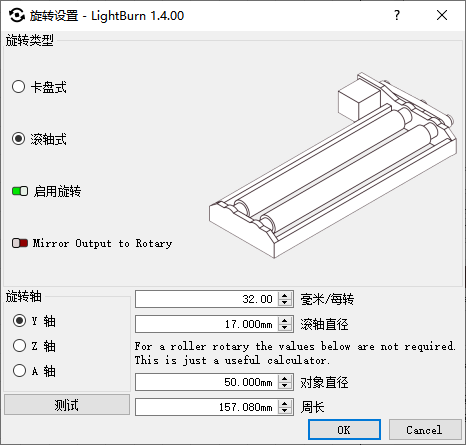Choose Y 轴 as rotary axis
The image size is (466, 445).
(19, 321)
